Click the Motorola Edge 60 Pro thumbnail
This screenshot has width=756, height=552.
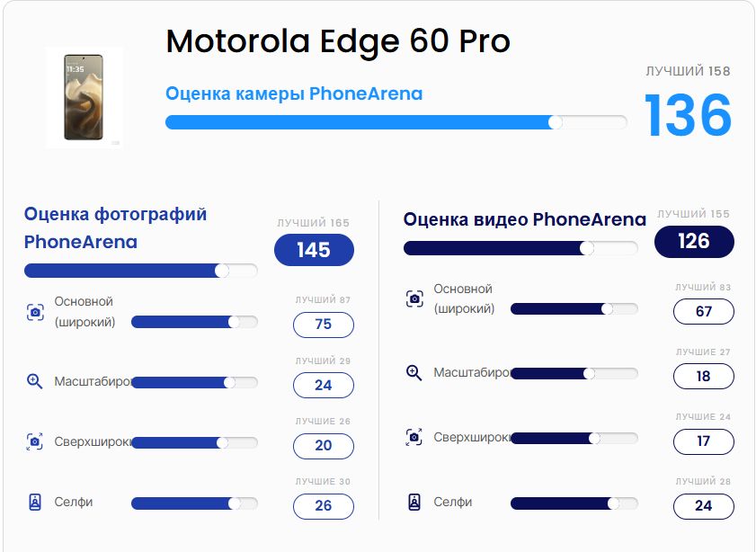click(84, 97)
